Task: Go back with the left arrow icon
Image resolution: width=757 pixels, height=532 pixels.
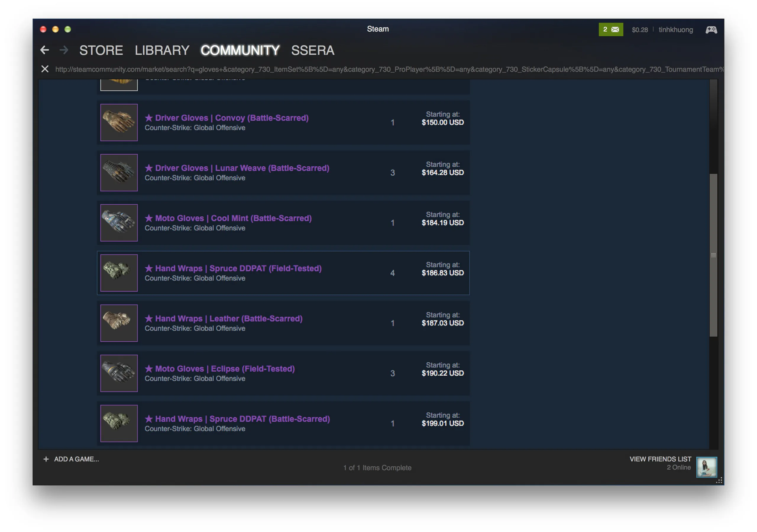Action: (x=45, y=50)
